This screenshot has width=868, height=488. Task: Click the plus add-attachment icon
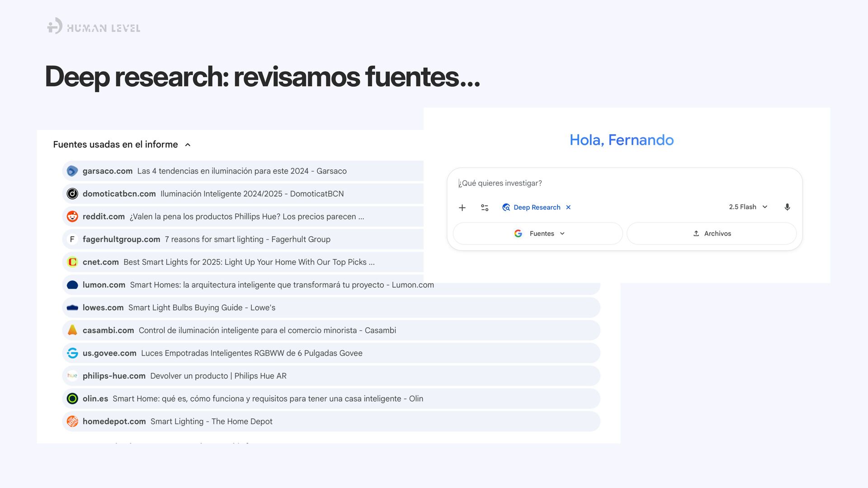462,207
